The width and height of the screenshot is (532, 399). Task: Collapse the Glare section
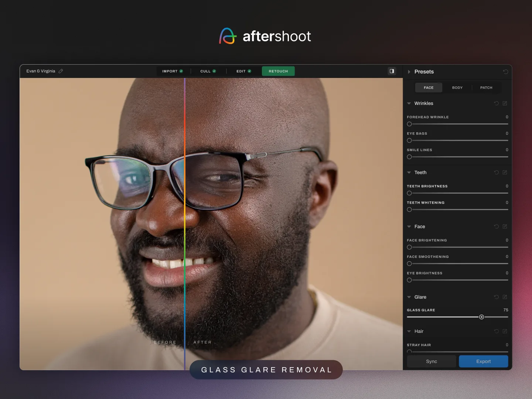tap(409, 297)
